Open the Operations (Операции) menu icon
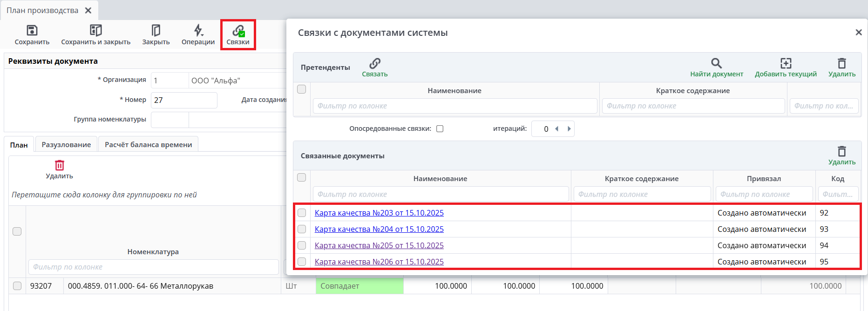The width and height of the screenshot is (868, 311). pos(198,31)
